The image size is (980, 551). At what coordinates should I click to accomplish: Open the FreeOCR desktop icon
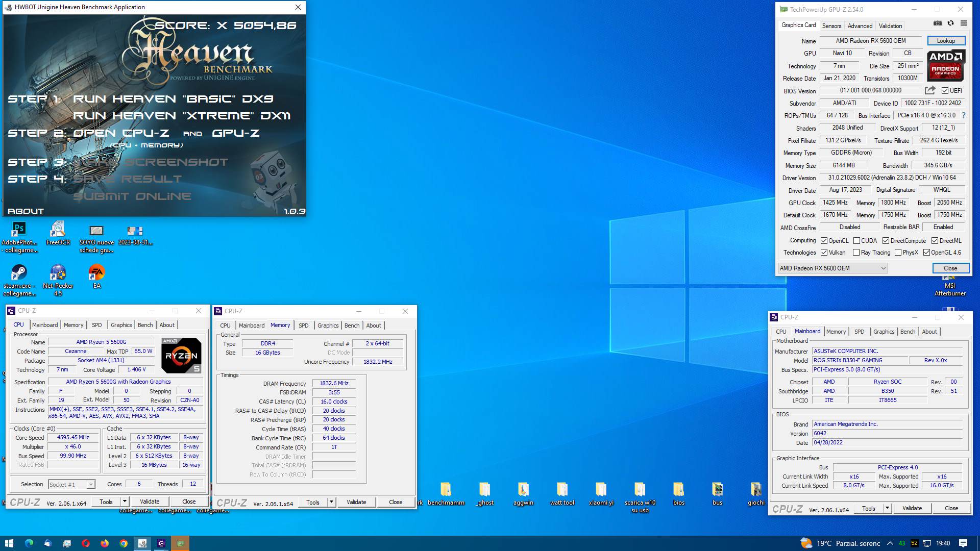click(58, 234)
